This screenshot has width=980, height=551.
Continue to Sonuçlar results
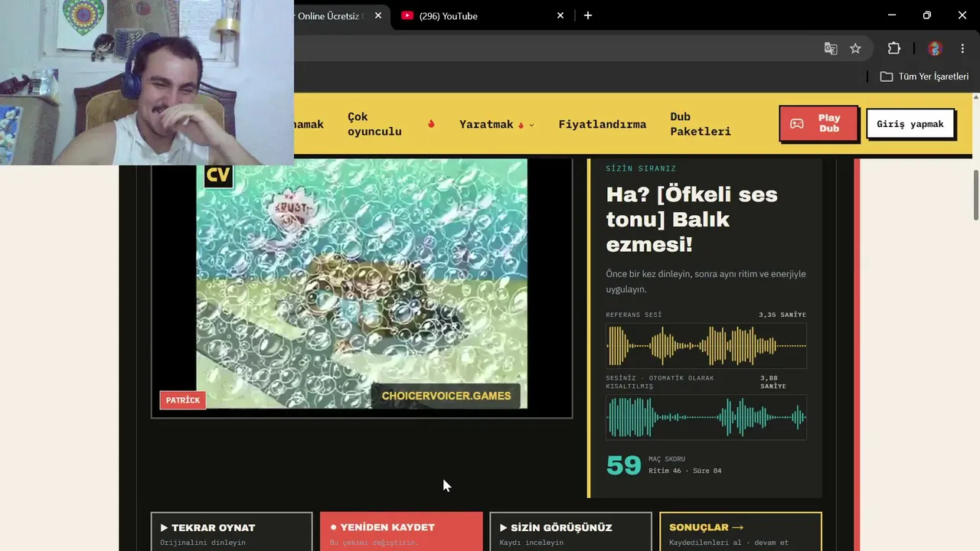(740, 532)
